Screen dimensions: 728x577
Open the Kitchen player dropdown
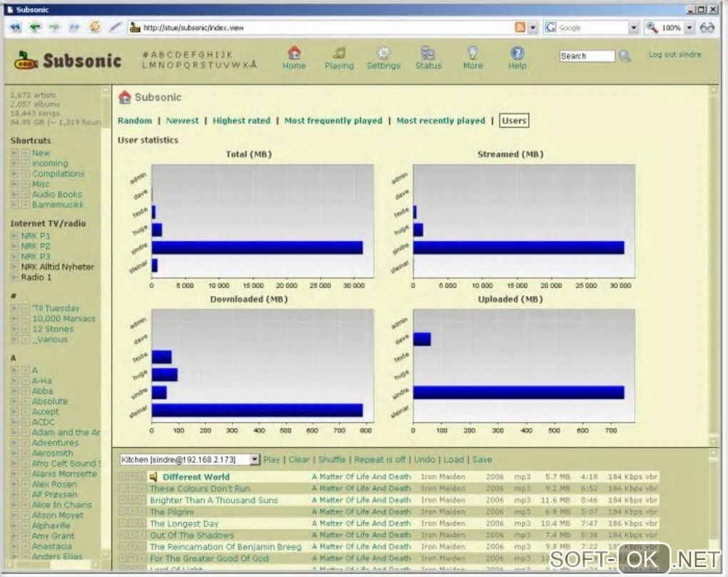point(189,459)
